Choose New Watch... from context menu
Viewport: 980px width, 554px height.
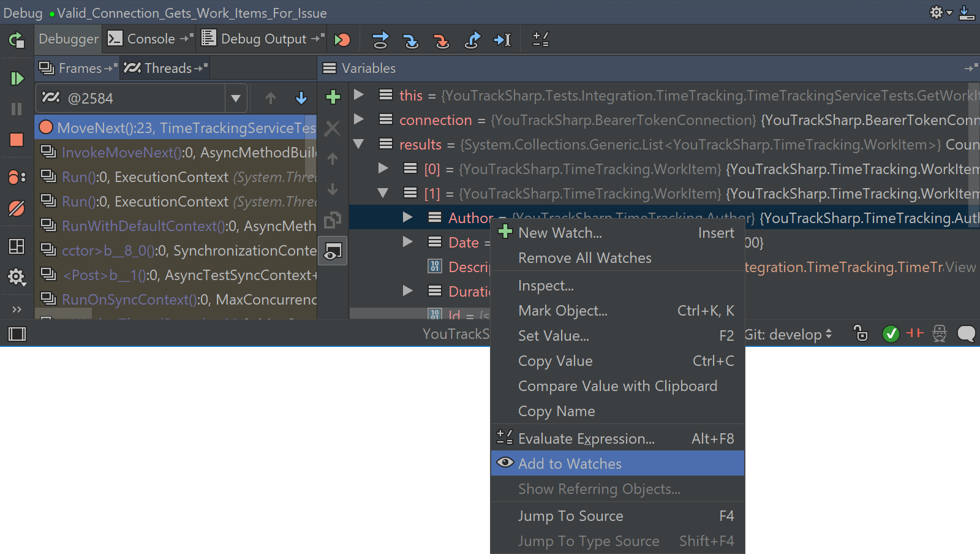click(617, 233)
